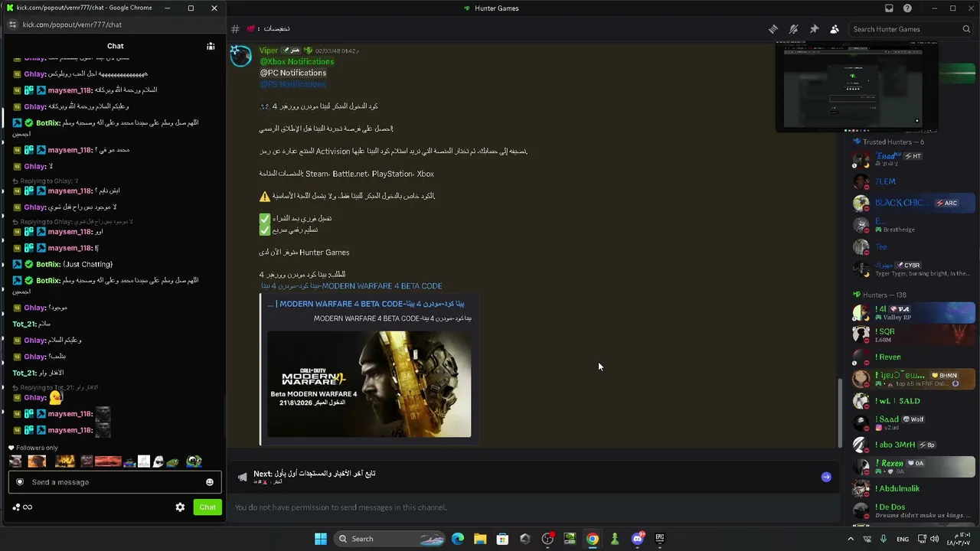The height and width of the screenshot is (551, 980).
Task: Click the Send a message input
Action: 115,482
